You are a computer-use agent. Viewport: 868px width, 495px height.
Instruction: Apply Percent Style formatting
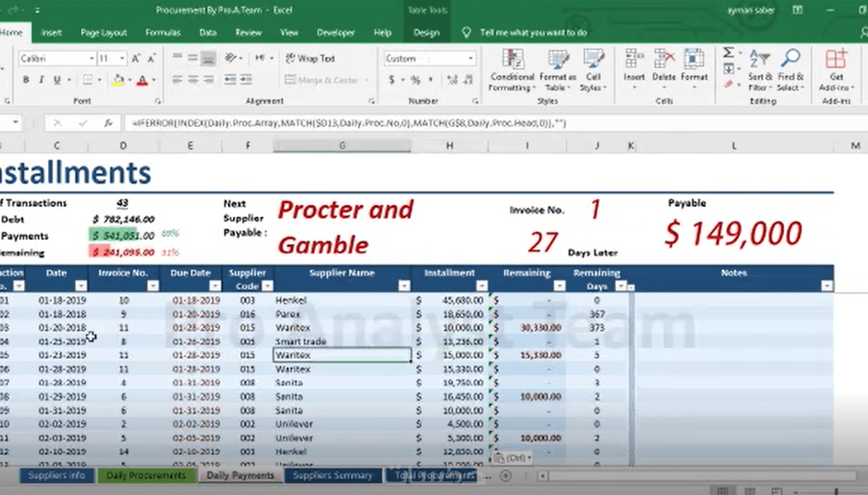pos(416,80)
